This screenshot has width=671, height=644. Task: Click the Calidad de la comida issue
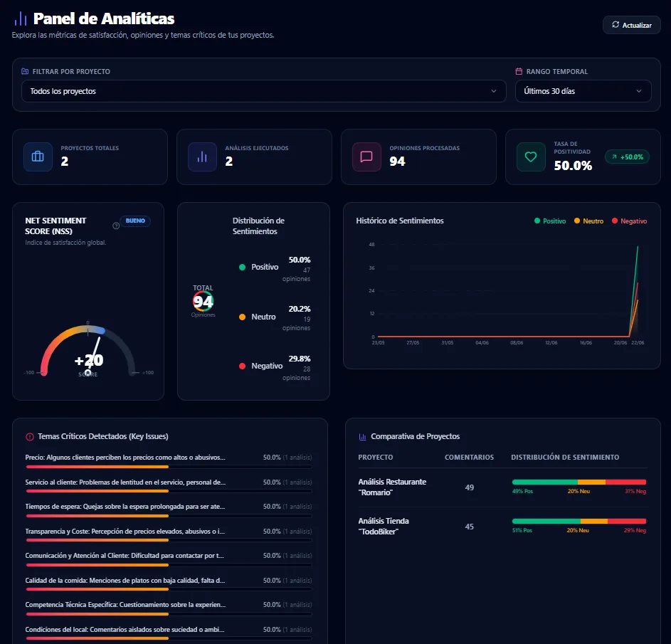[125, 581]
